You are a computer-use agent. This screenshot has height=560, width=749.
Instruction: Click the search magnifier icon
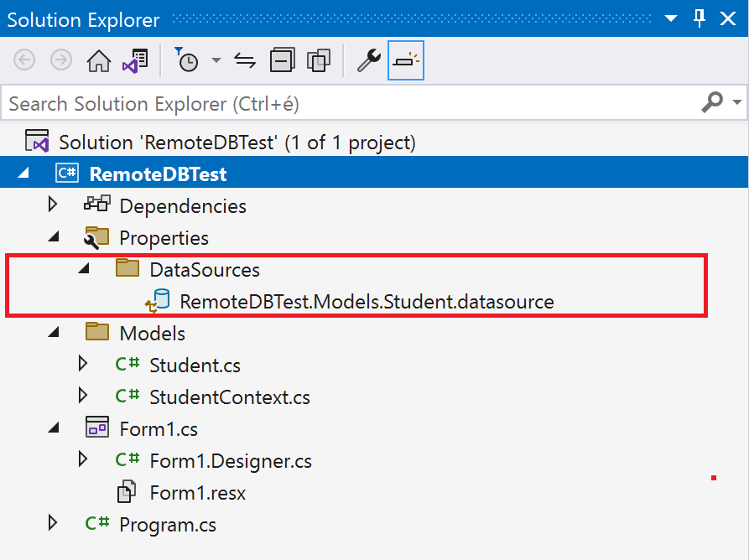[x=712, y=103]
